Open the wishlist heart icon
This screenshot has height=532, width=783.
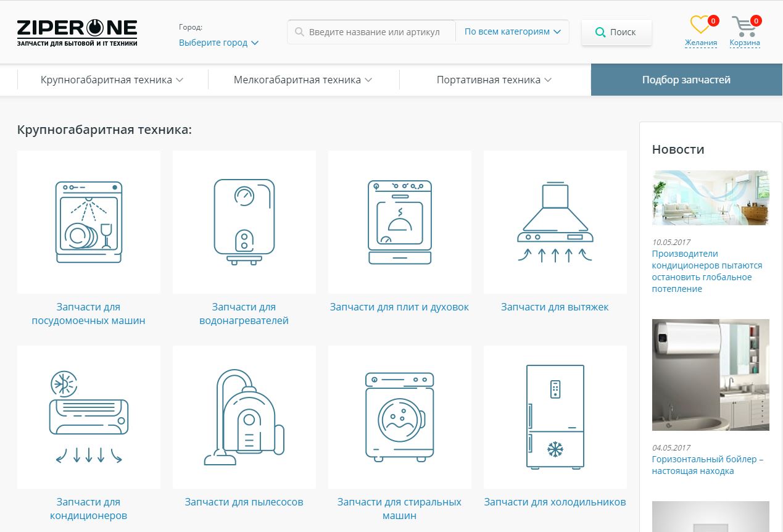pyautogui.click(x=700, y=25)
